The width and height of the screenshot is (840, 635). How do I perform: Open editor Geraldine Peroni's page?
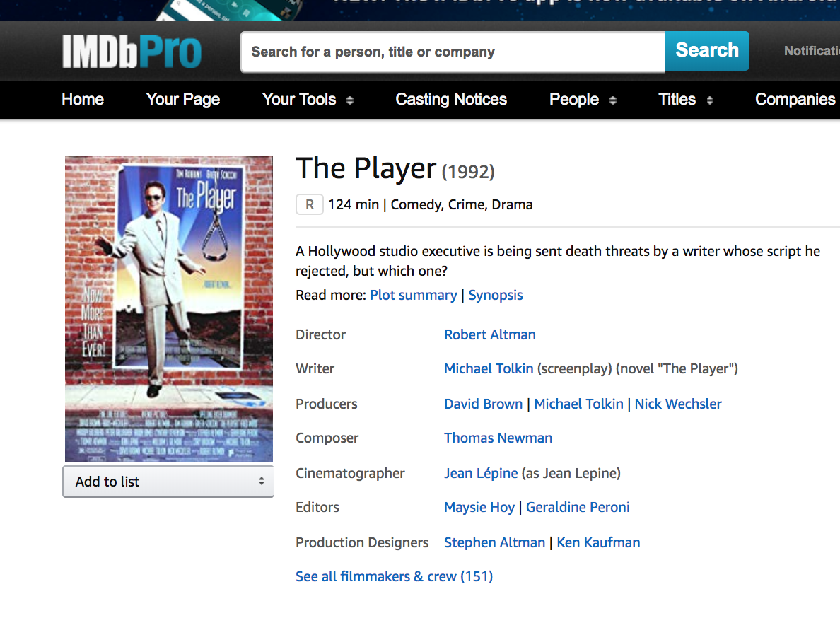click(578, 508)
